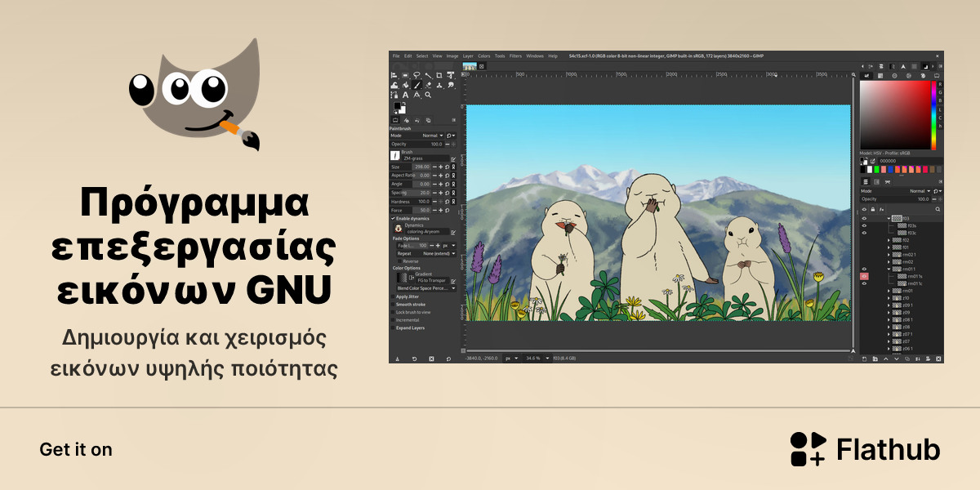980x490 pixels.
Task: Open the Colors menu
Action: point(484,56)
